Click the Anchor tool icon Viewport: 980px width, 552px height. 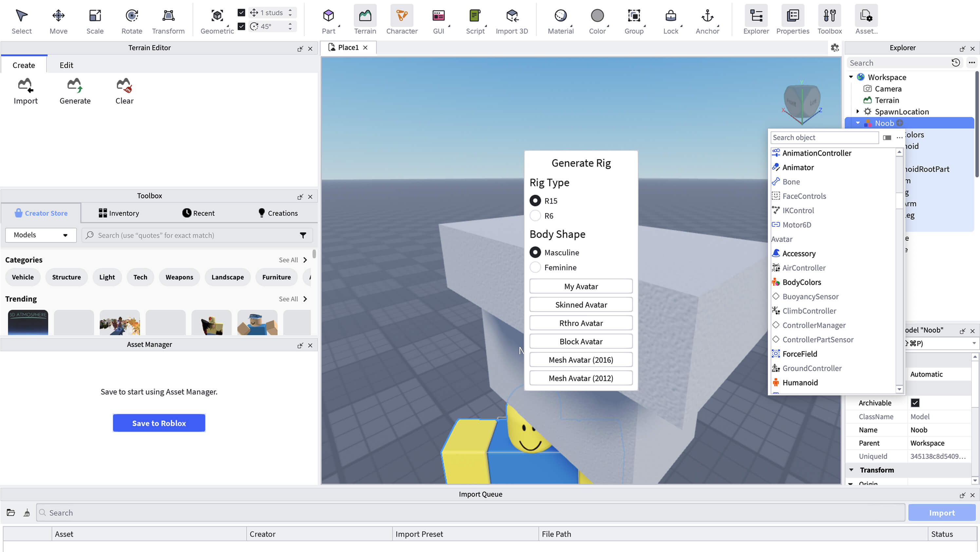pos(707,16)
